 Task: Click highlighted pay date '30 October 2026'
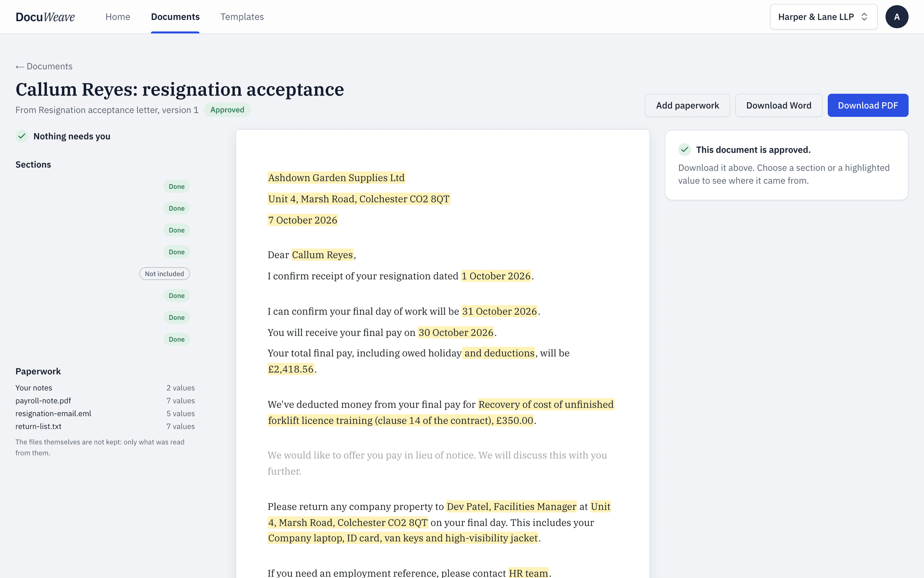[x=456, y=333]
